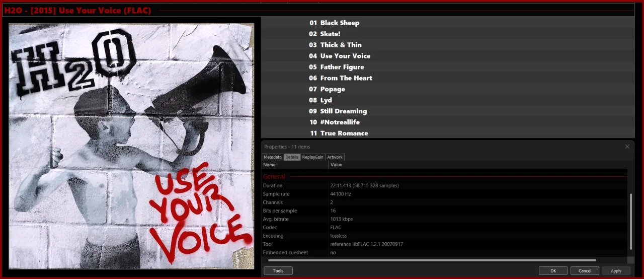Screen dimensions: 644x279
Task: Select the Bits per sample row
Action: pos(445,211)
